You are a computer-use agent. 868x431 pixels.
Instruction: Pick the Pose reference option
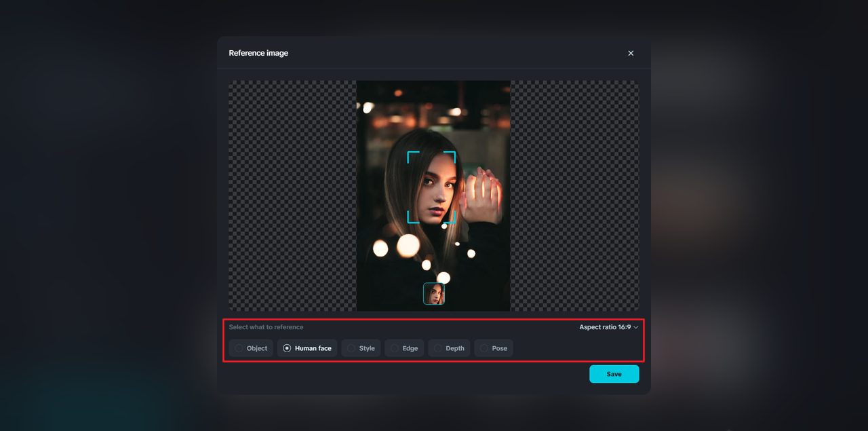[494, 348]
